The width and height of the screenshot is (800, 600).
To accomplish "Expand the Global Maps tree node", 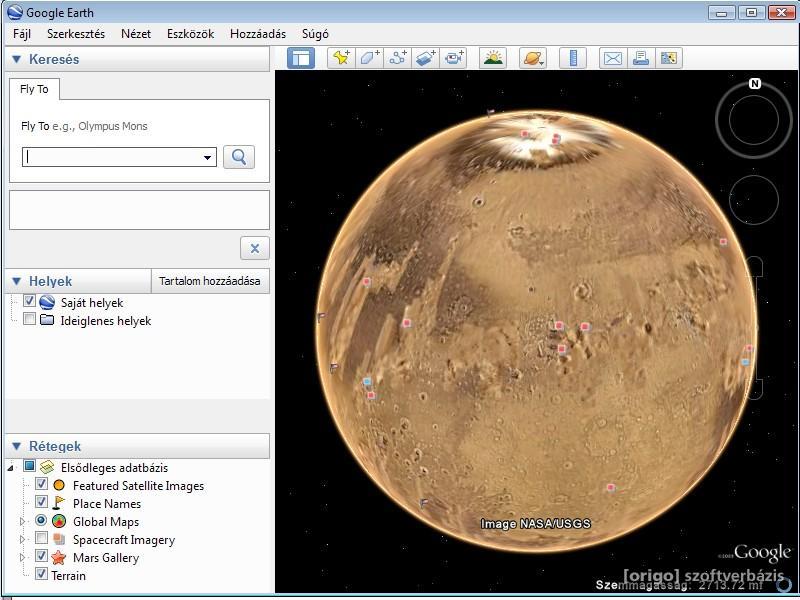I will click(x=22, y=521).
